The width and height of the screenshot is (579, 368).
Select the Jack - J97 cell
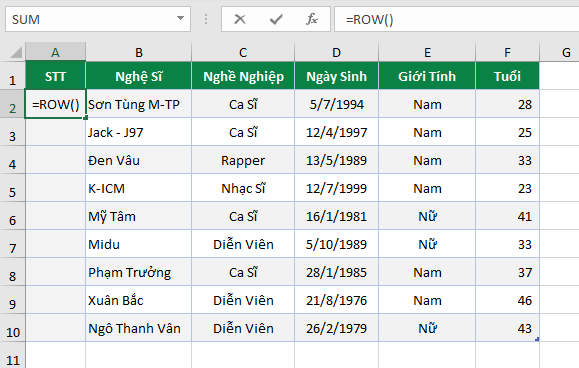point(138,132)
